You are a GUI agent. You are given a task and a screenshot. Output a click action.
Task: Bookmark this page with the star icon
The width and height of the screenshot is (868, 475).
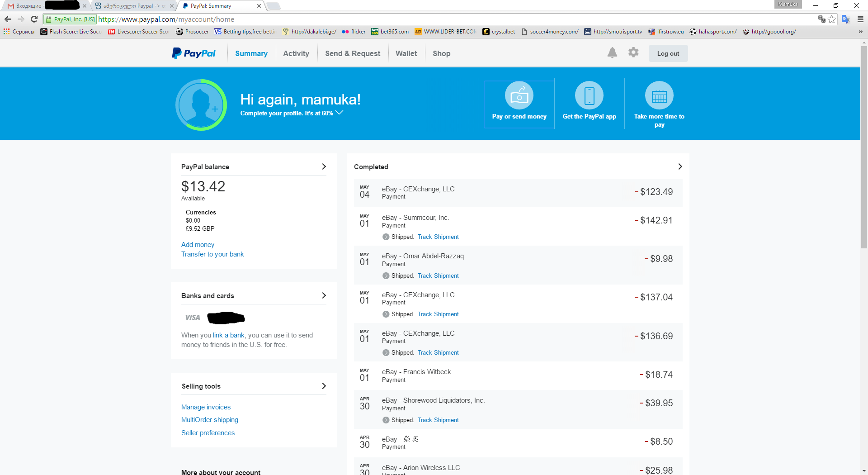pos(831,19)
